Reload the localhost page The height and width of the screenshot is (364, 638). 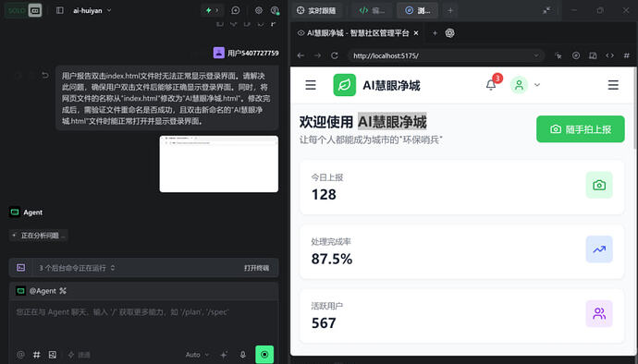[x=335, y=55]
